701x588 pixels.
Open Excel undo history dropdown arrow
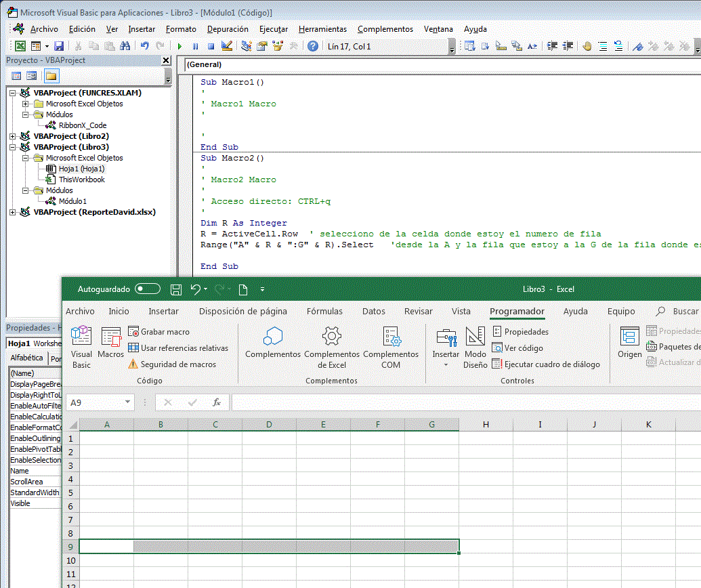206,289
